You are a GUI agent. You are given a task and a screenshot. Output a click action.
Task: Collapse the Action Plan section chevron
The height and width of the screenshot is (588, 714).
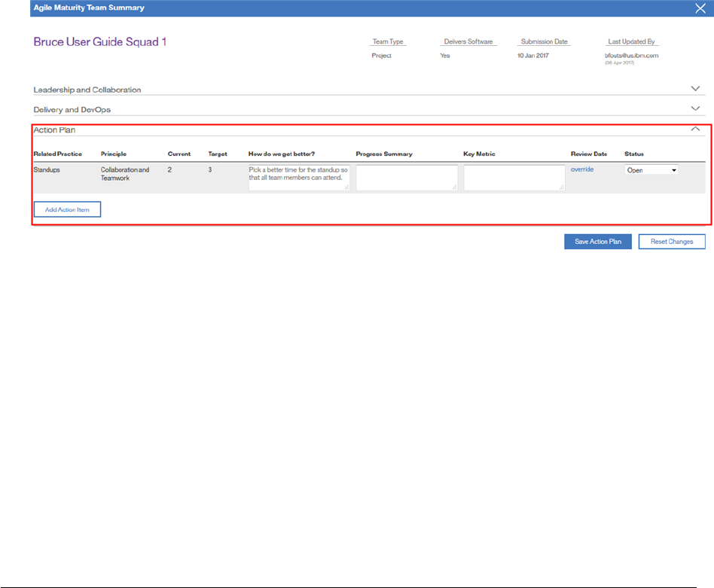pyautogui.click(x=695, y=129)
